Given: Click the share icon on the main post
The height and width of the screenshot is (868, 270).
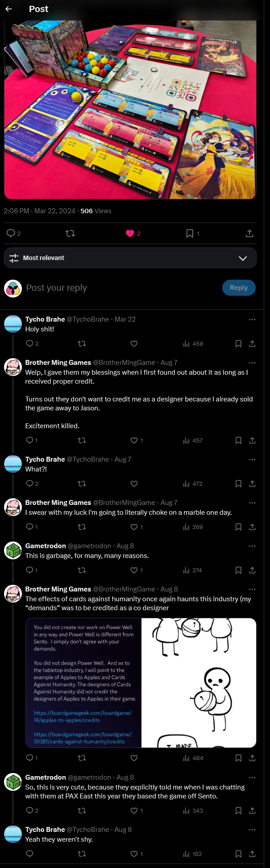Looking at the screenshot, I should click(249, 233).
